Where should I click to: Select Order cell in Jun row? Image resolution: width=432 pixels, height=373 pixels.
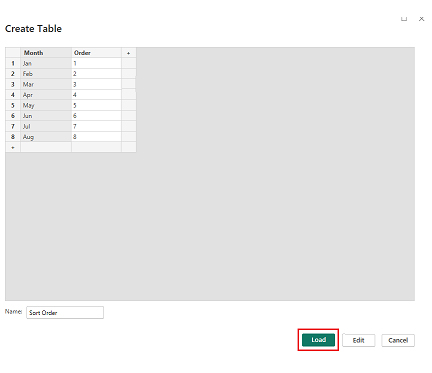[96, 116]
